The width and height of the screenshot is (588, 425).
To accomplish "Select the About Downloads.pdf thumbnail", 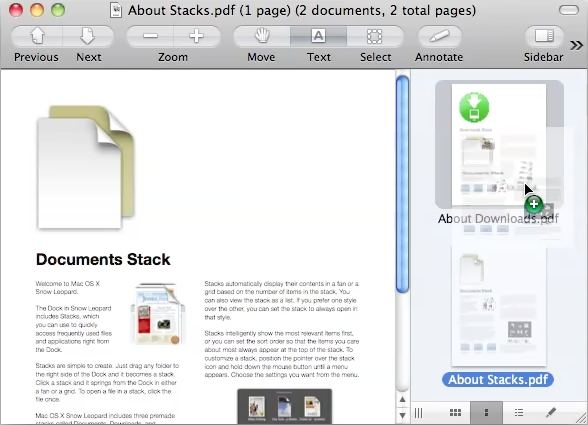I will click(499, 145).
